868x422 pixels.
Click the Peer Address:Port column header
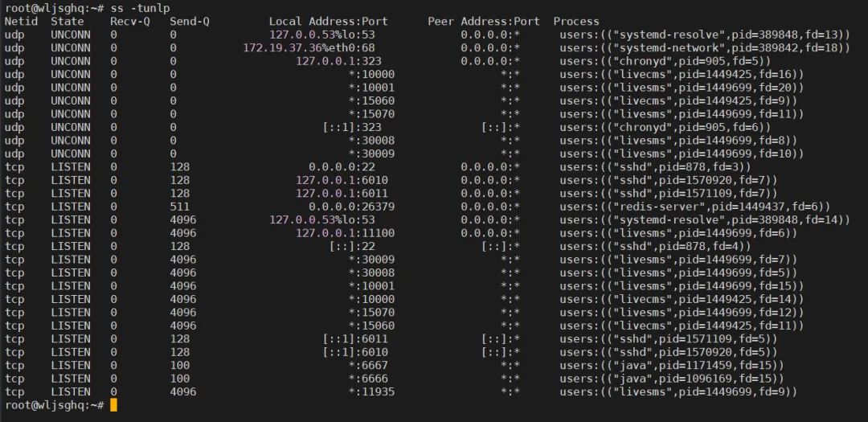[x=483, y=21]
